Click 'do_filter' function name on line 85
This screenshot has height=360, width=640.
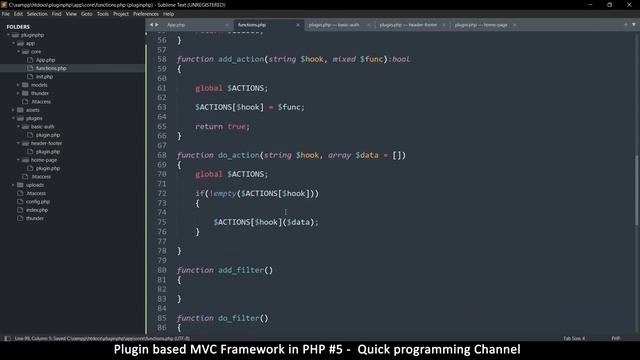tap(238, 318)
